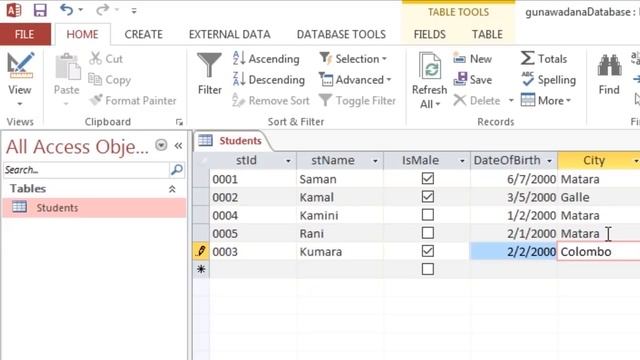This screenshot has width=640, height=360.
Task: Open the TABLE tools tab
Action: point(487,34)
